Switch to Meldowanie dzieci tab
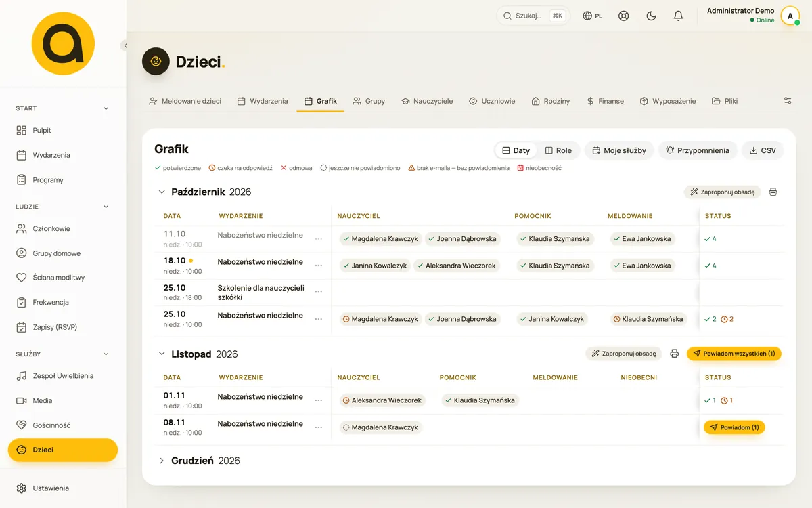The image size is (812, 508). click(185, 101)
